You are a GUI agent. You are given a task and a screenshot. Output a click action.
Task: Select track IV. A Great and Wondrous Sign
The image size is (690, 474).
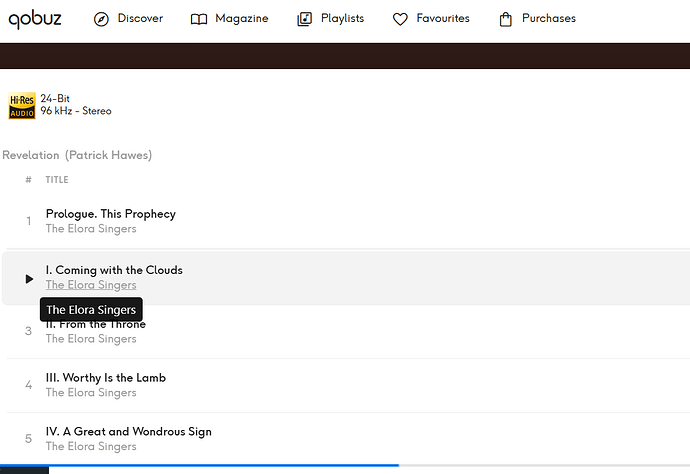tap(128, 432)
